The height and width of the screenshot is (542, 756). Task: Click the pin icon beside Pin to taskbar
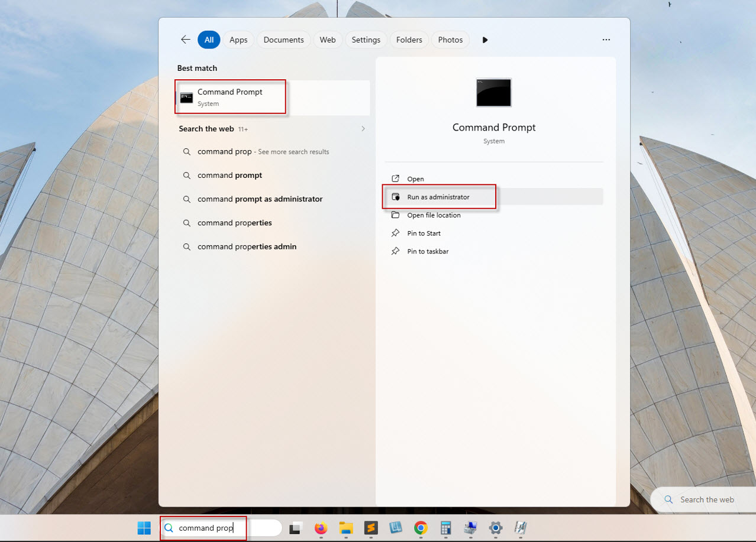396,251
